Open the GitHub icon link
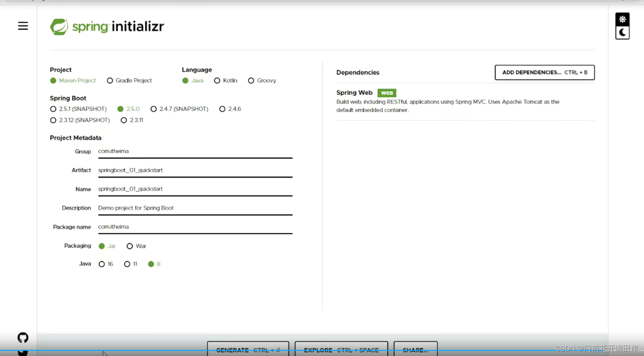Screen dimensions: 644x356 pos(23,338)
